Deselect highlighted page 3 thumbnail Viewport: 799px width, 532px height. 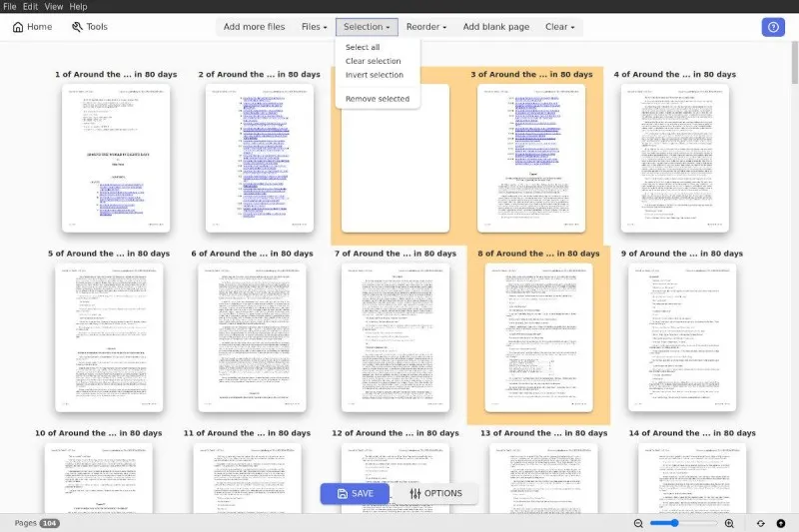click(x=531, y=158)
